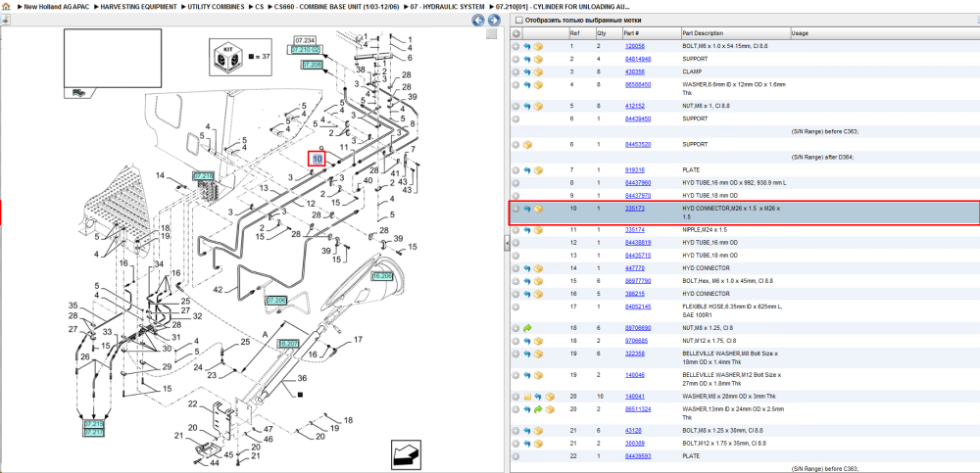Open diagram reference link 16.207
980x473 pixels.
288,343
